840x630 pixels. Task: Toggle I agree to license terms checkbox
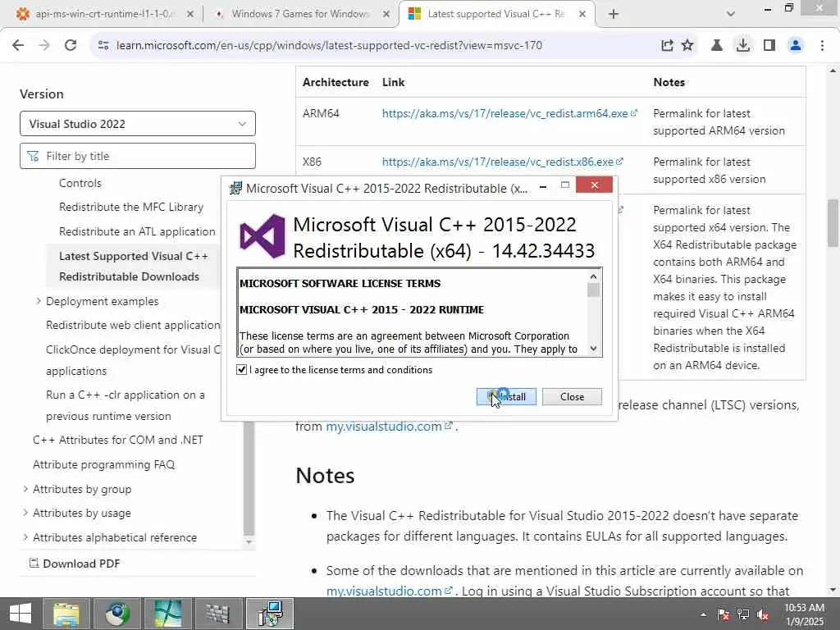coord(242,370)
